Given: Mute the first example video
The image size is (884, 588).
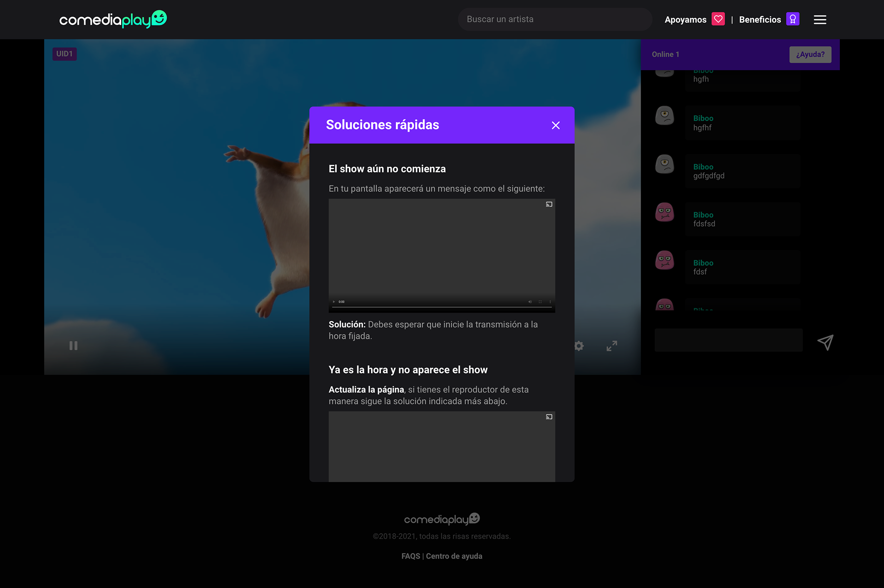Looking at the screenshot, I should [530, 302].
